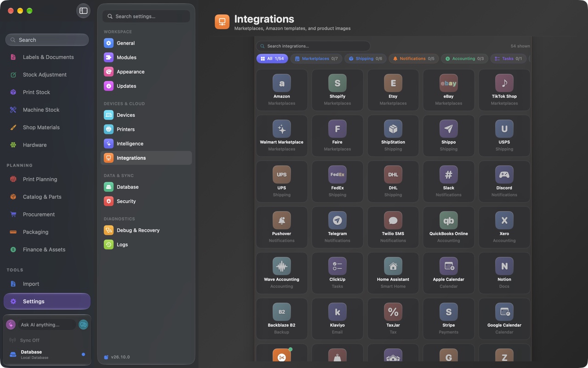Select the Stripe payments icon
Image resolution: width=588 pixels, height=368 pixels.
click(448, 312)
